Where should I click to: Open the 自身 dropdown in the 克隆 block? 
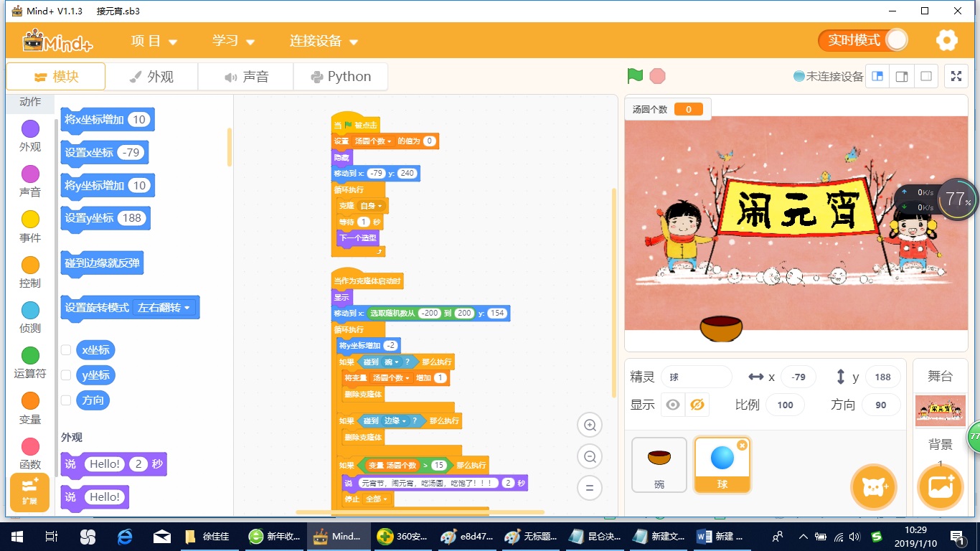coord(372,206)
